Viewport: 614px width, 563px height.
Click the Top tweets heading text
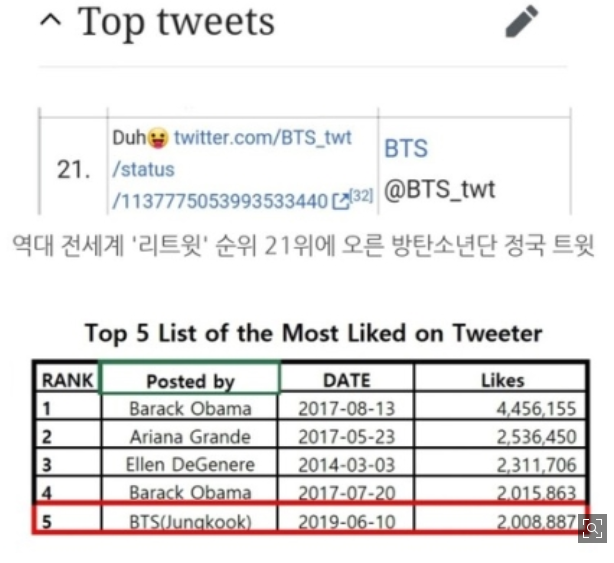176,22
